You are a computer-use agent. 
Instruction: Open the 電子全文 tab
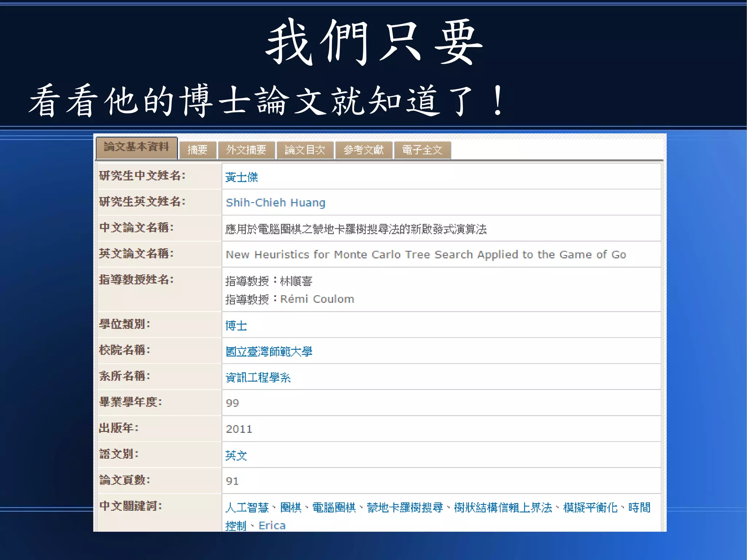tap(422, 150)
